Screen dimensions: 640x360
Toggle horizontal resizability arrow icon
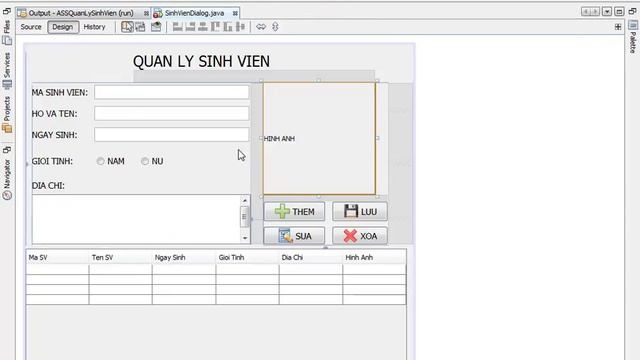pos(261,27)
